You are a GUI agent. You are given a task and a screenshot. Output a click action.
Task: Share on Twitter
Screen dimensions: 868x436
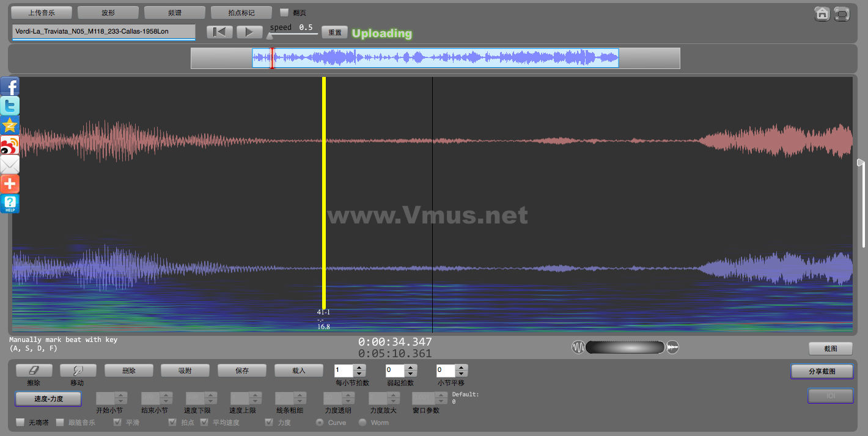click(x=10, y=106)
